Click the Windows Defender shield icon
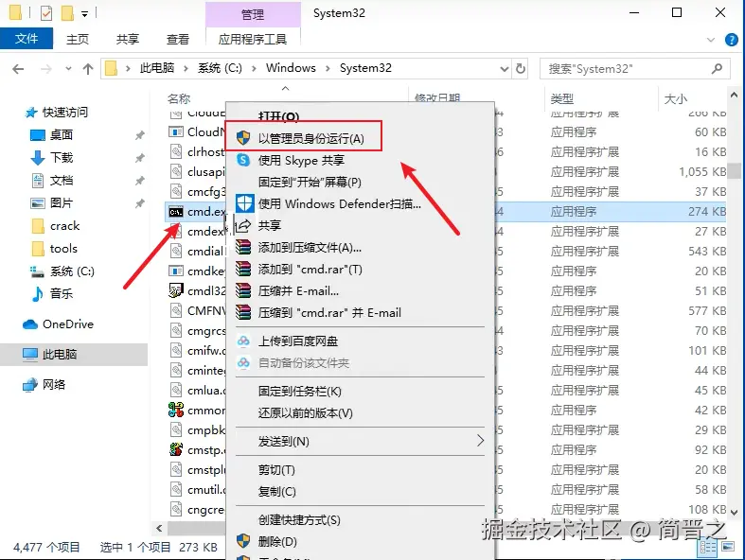 pyautogui.click(x=244, y=203)
